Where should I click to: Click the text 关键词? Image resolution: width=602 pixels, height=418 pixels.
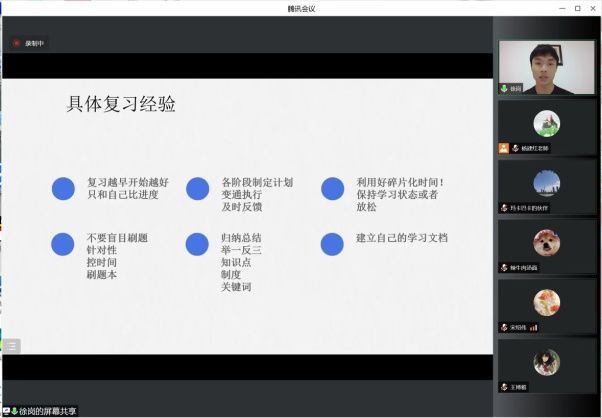236,287
